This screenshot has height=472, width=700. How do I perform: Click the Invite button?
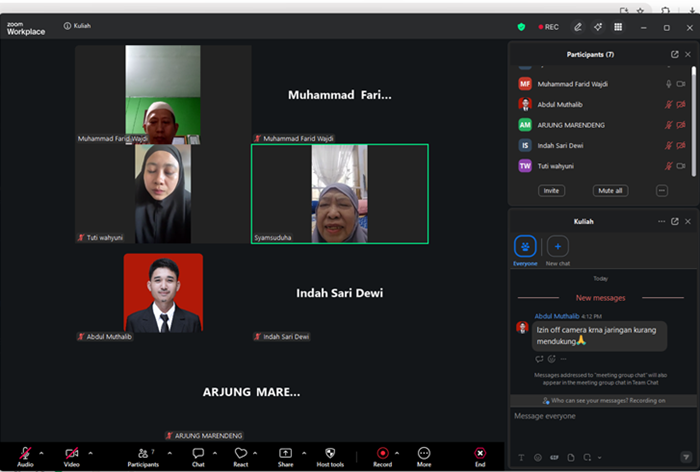click(x=551, y=191)
